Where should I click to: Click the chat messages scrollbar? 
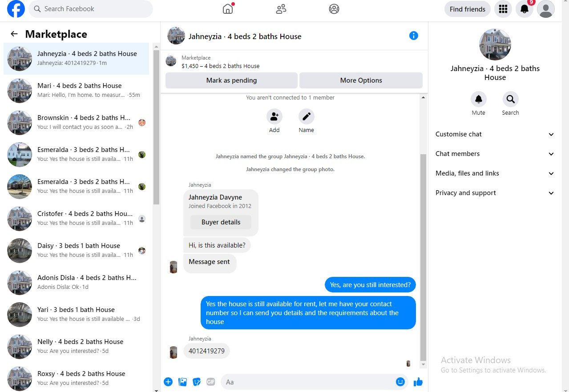[424, 257]
